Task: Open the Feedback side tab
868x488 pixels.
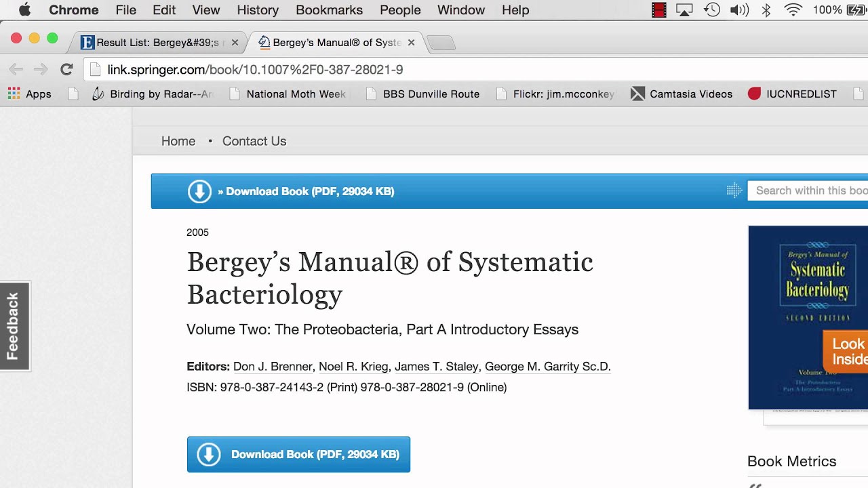Action: pyautogui.click(x=14, y=326)
